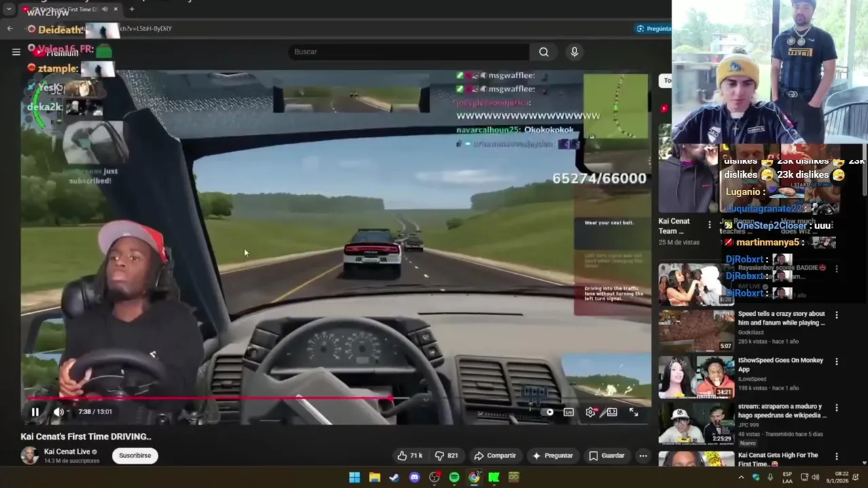Enter fullscreen in the video player

point(633,412)
